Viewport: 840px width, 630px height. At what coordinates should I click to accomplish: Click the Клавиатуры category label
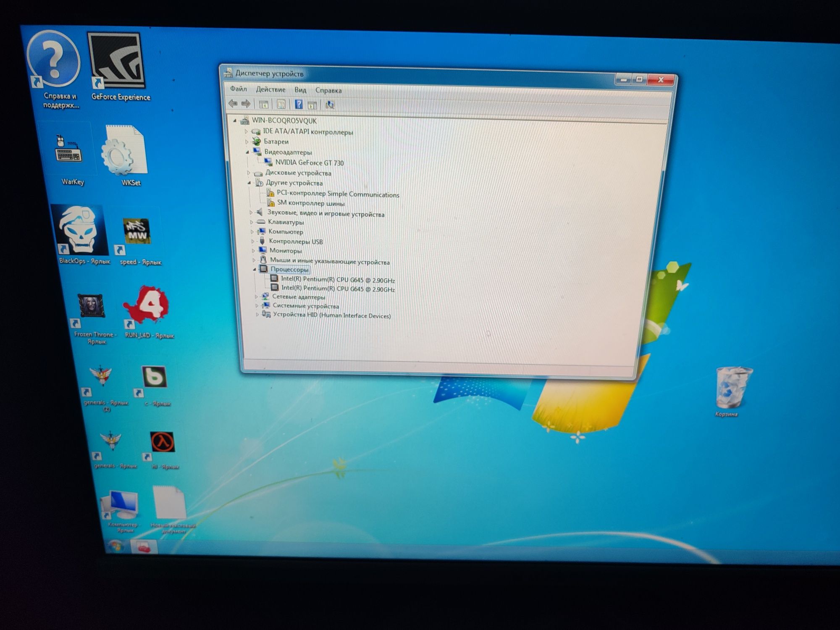pyautogui.click(x=286, y=222)
